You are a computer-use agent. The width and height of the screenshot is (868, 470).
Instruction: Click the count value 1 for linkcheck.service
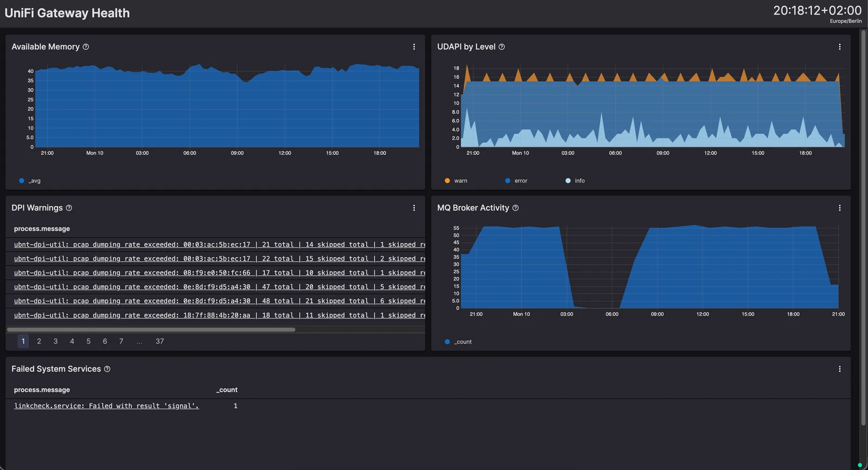point(235,406)
